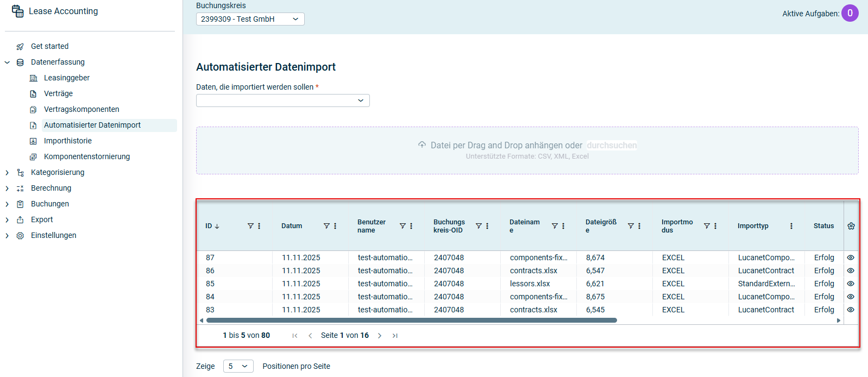Screen dimensions: 868x377
Task: Click the file size value 8,674
Action: click(x=595, y=257)
